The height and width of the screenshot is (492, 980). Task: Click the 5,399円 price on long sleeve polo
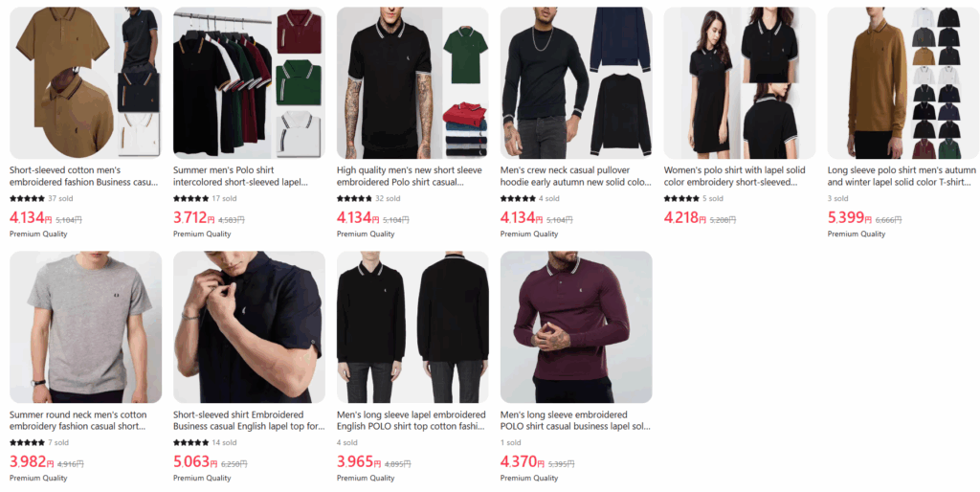click(x=849, y=218)
